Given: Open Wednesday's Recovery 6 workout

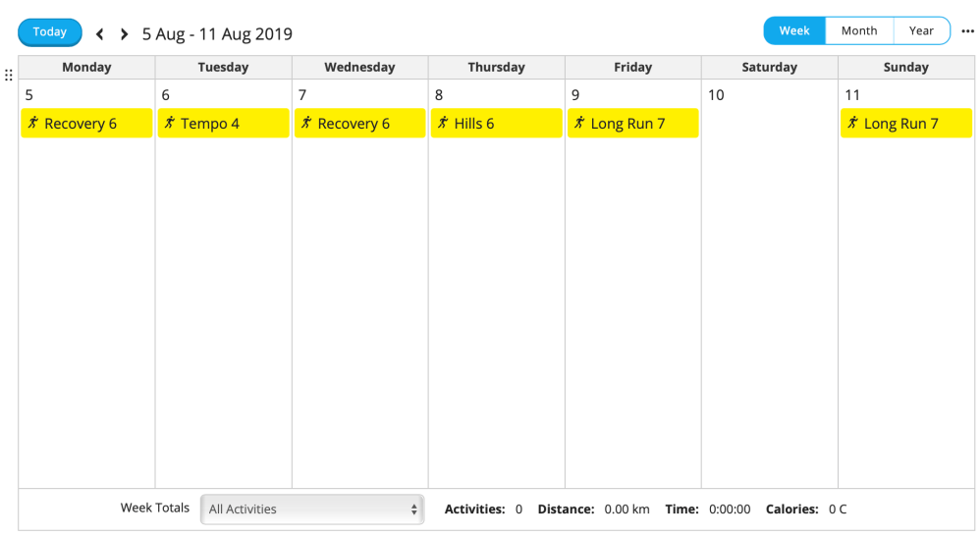Looking at the screenshot, I should tap(359, 124).
